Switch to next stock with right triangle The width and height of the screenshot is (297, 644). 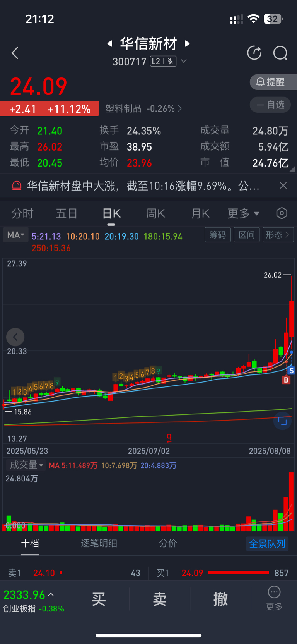[x=188, y=43]
